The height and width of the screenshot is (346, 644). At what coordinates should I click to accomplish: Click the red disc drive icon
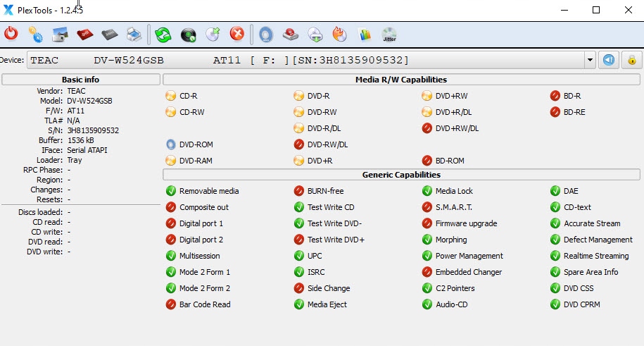[291, 35]
